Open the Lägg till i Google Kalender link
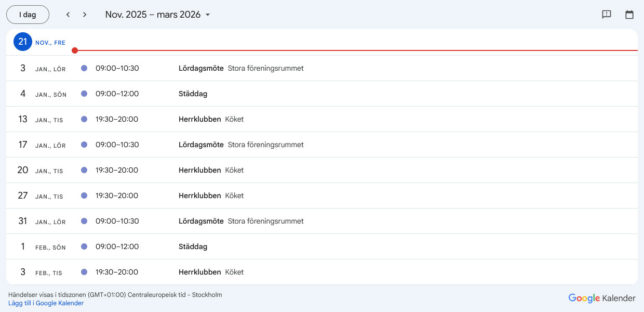Viewport: 644px width, 312px height. (45, 303)
